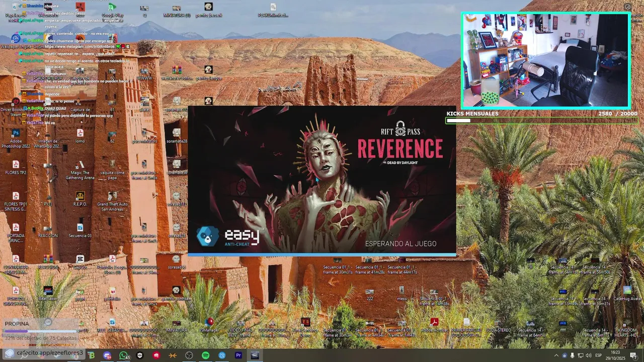The image size is (644, 362).
Task: Click the cafecito.app/ezeeflores3 overlay text
Action: [49, 353]
